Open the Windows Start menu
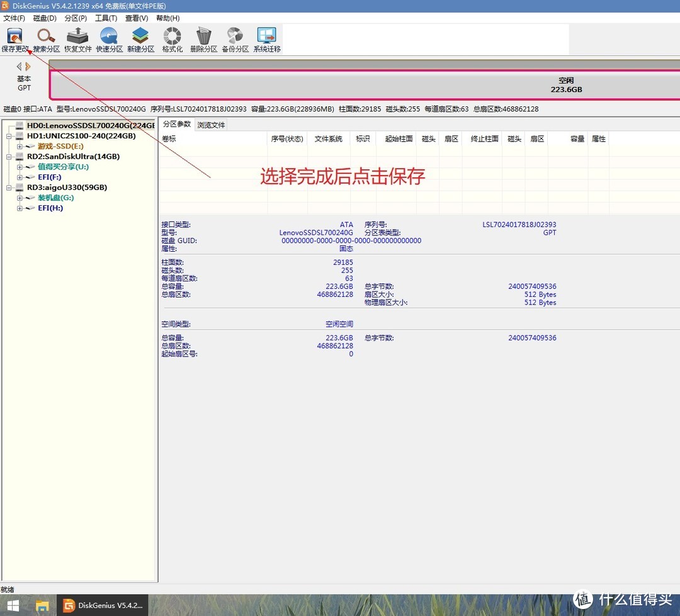This screenshot has width=680, height=616. (13, 605)
